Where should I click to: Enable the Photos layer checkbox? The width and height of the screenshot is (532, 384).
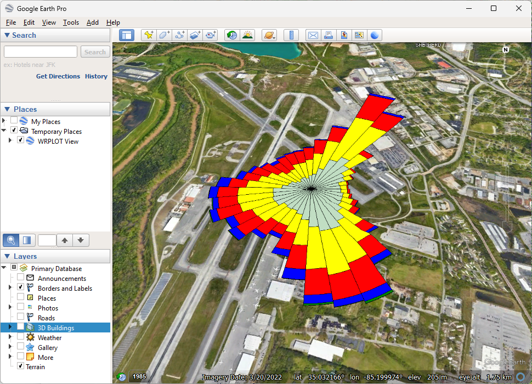click(x=20, y=307)
